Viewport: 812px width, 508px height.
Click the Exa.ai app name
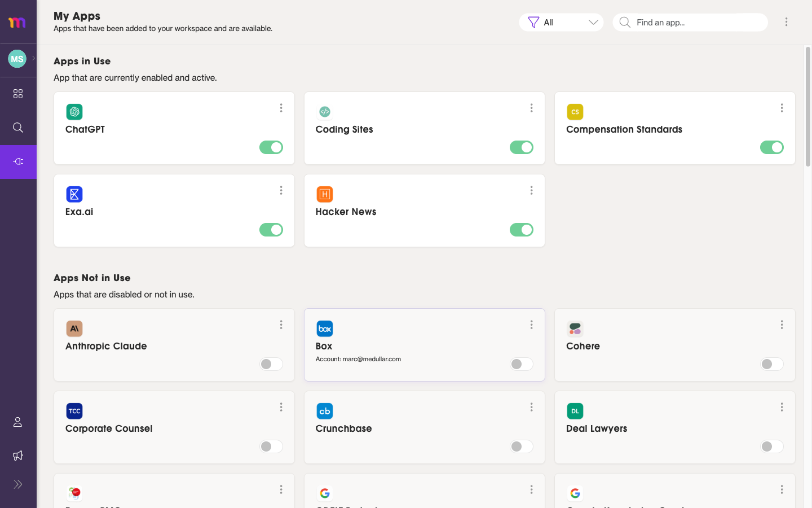pyautogui.click(x=80, y=212)
